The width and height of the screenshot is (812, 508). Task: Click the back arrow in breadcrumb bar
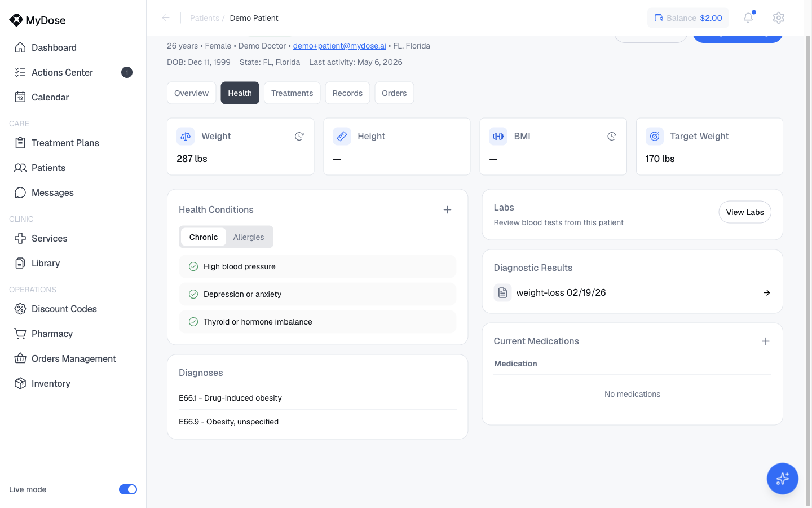[x=166, y=18]
